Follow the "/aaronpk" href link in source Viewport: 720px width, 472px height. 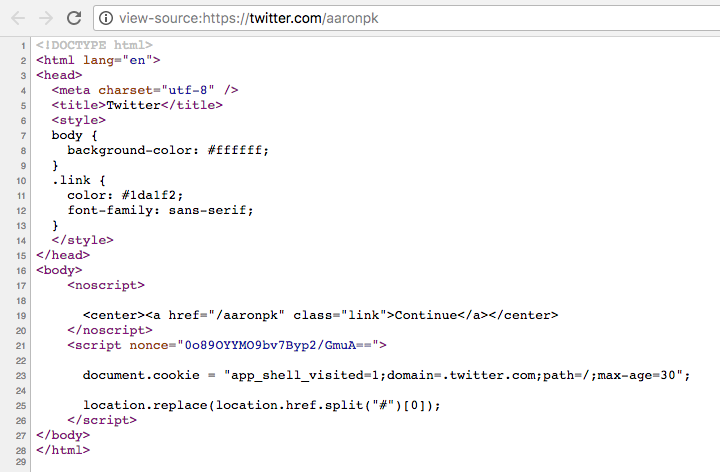click(247, 315)
